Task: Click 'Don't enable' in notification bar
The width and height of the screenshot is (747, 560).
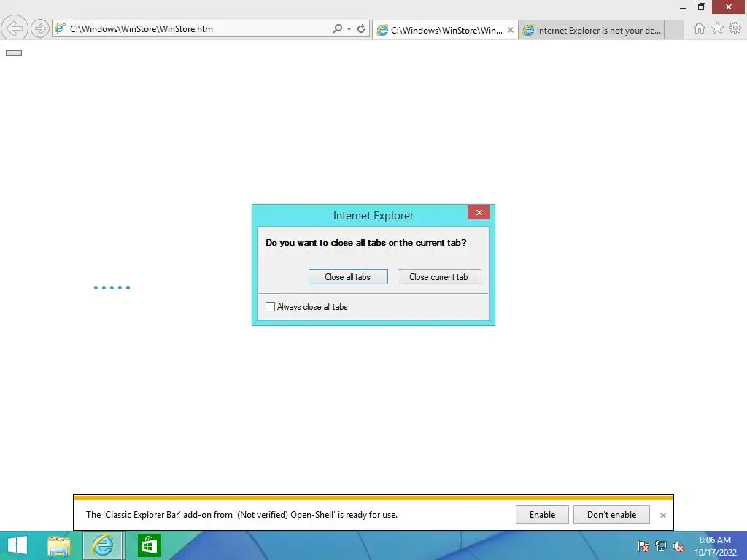Action: pyautogui.click(x=611, y=514)
